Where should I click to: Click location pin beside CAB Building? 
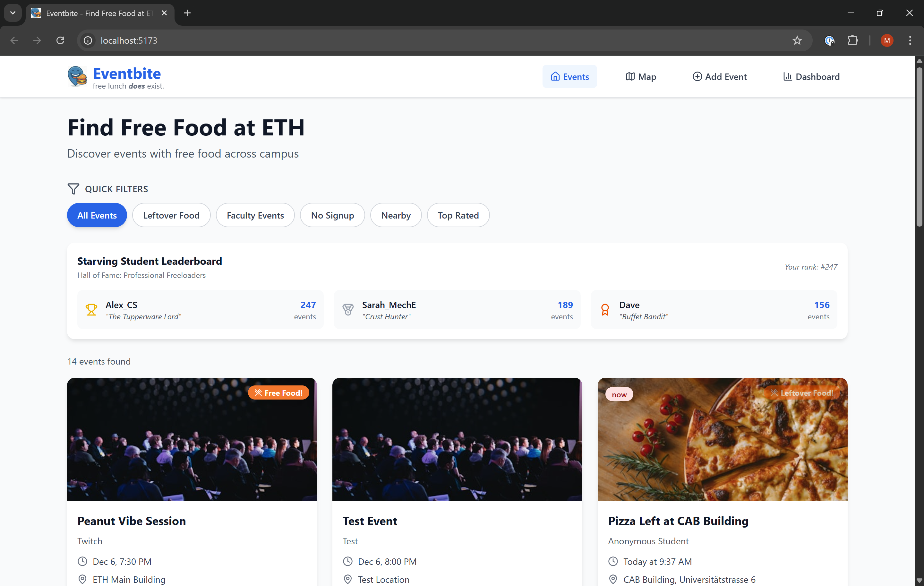coord(613,579)
